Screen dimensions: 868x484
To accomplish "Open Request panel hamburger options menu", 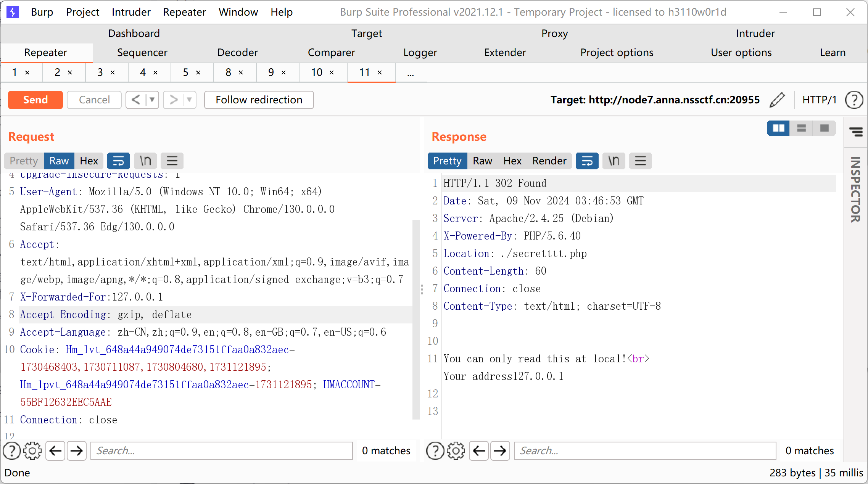I will tap(172, 161).
